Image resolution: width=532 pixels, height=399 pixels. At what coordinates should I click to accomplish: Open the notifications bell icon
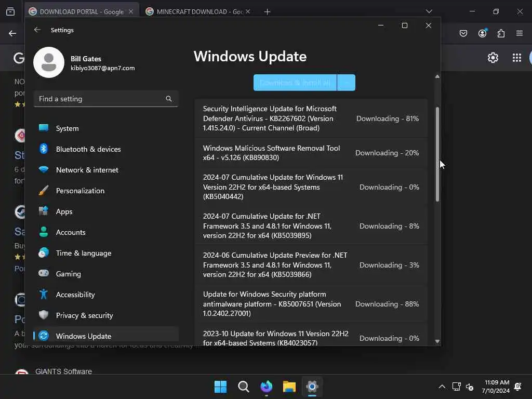pyautogui.click(x=518, y=387)
